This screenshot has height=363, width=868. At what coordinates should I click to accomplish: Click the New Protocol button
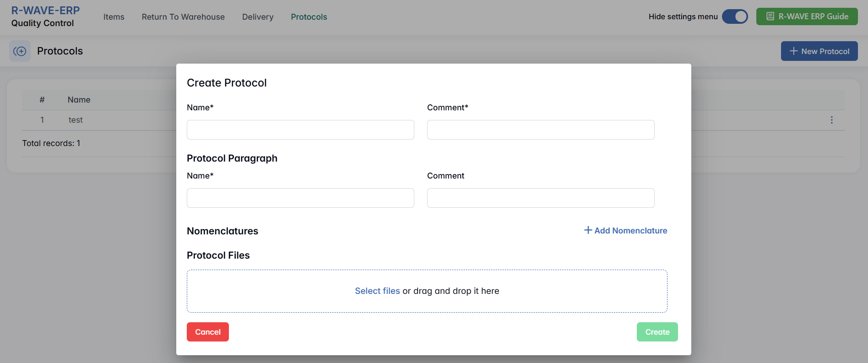pos(819,51)
